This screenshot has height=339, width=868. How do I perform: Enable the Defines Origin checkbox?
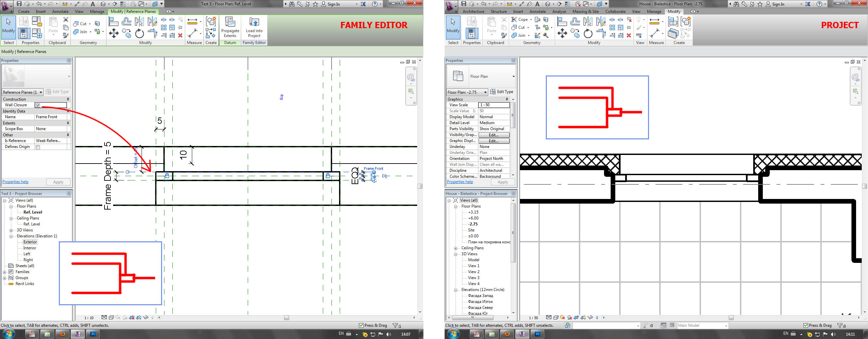[x=38, y=147]
